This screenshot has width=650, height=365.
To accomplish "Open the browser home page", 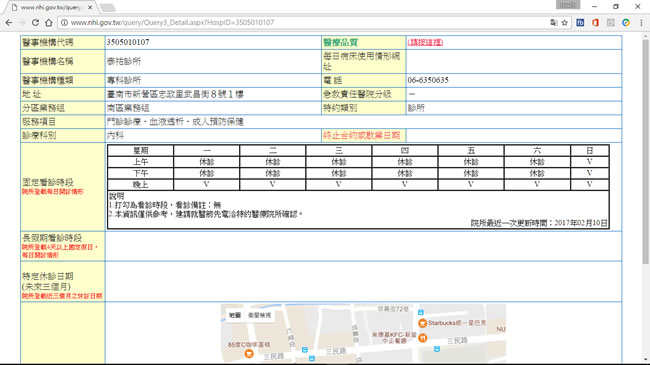I will pyautogui.click(x=49, y=22).
